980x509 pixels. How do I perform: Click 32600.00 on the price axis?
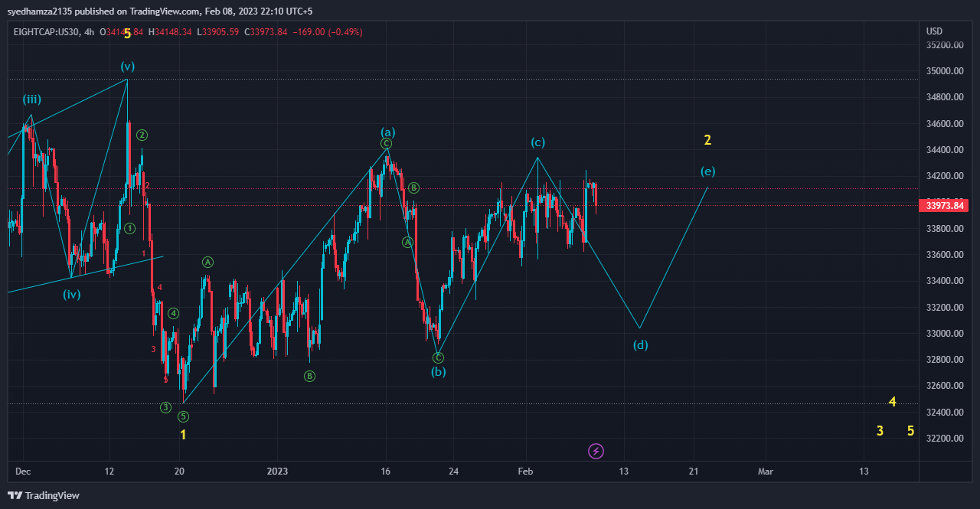point(944,386)
